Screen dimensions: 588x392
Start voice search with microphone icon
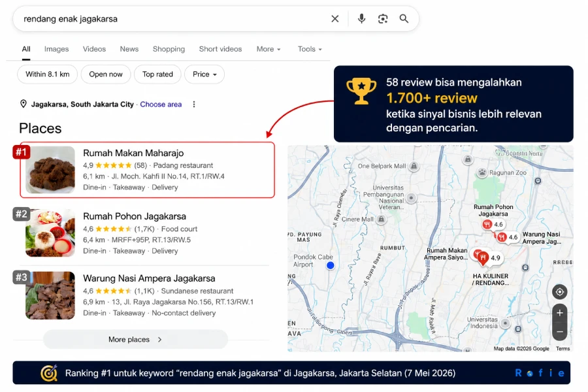[x=361, y=19]
